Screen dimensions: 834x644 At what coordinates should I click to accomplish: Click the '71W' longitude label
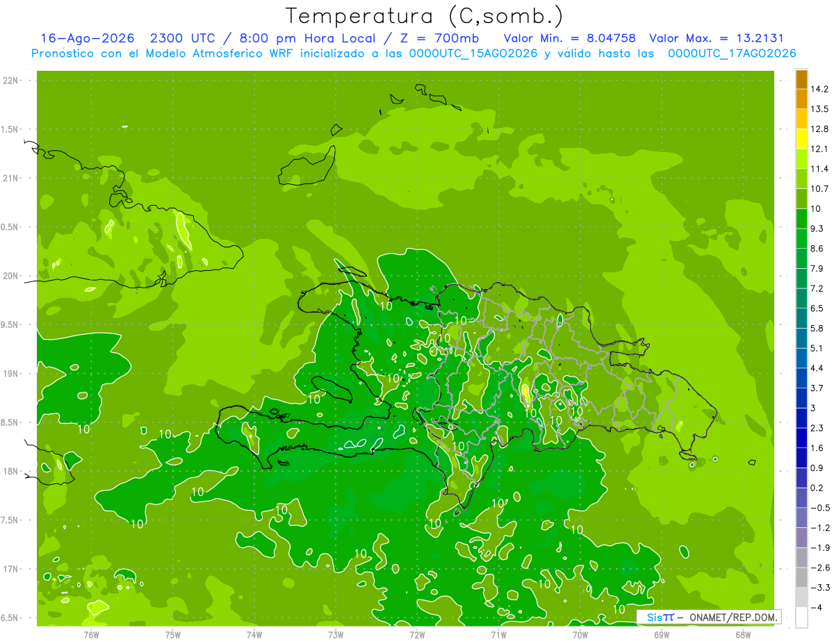point(498,634)
